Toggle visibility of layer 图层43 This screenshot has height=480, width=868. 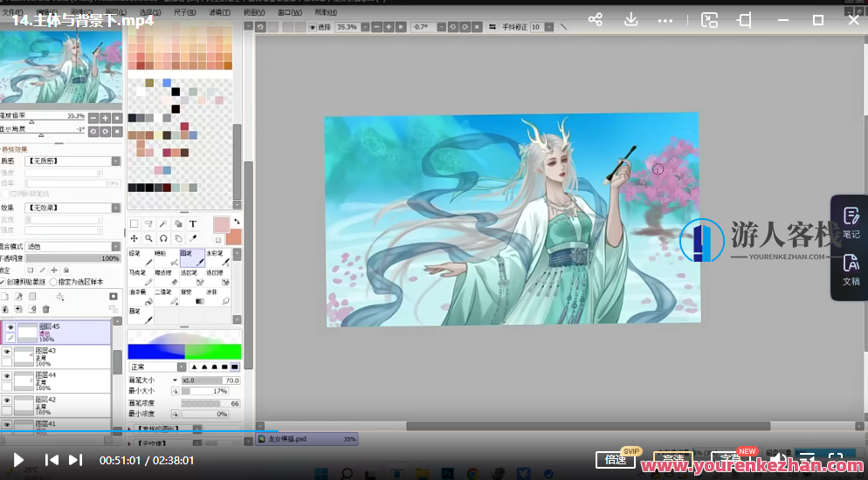(x=7, y=352)
